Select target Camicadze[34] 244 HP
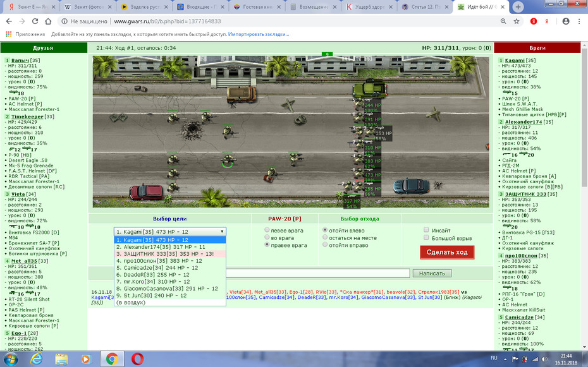 point(170,268)
